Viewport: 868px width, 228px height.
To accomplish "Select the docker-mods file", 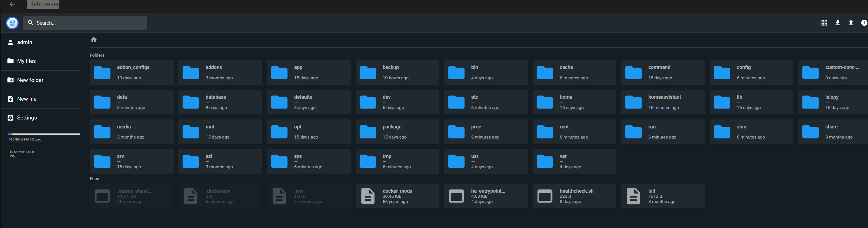I will pyautogui.click(x=397, y=196).
